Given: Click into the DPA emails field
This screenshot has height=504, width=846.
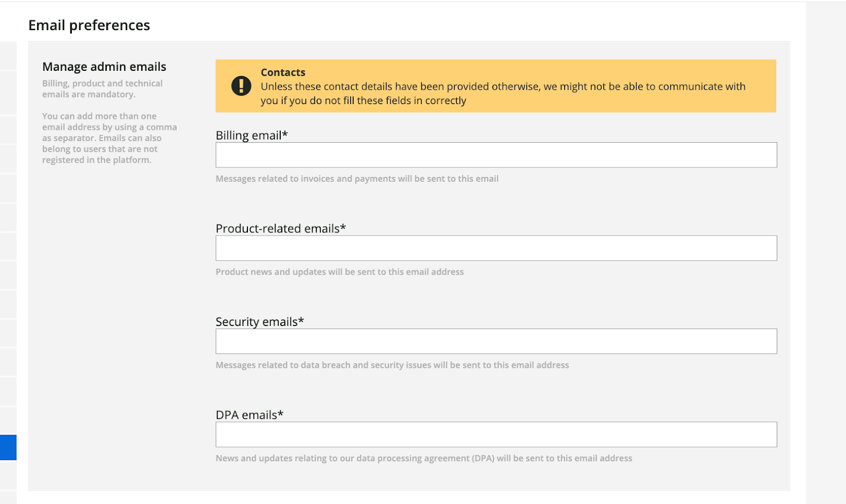Looking at the screenshot, I should [496, 434].
